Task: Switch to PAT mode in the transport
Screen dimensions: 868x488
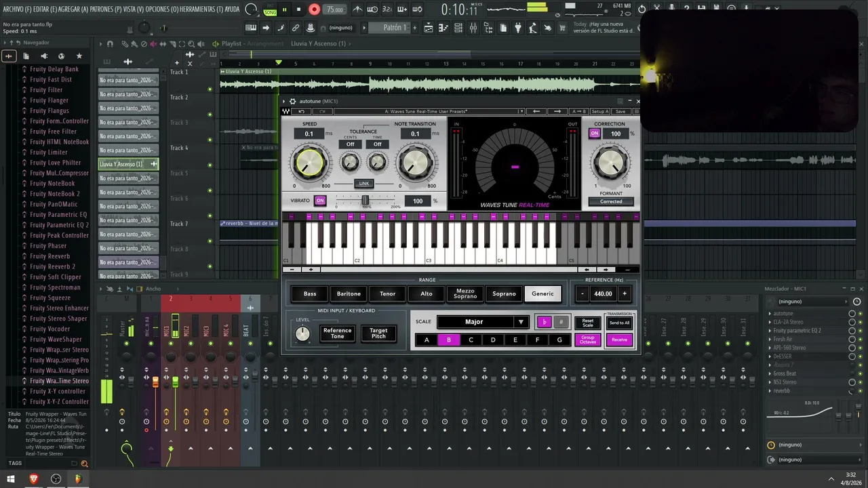Action: [270, 6]
